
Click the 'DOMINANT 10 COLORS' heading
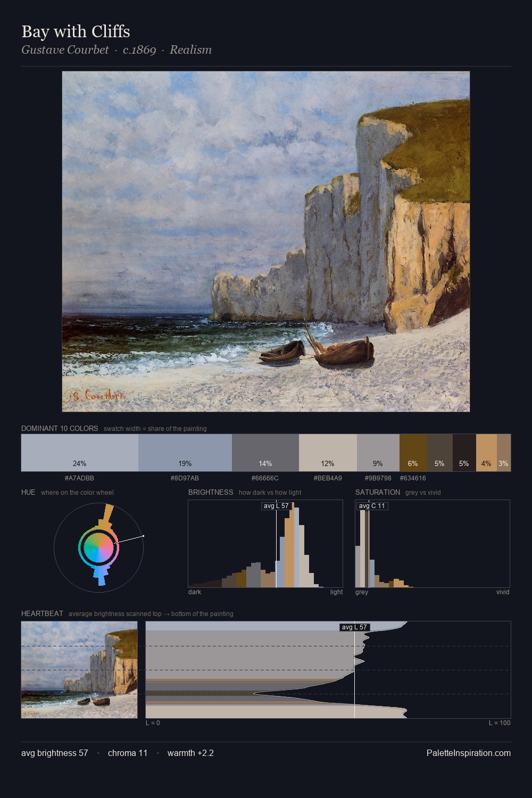60,428
